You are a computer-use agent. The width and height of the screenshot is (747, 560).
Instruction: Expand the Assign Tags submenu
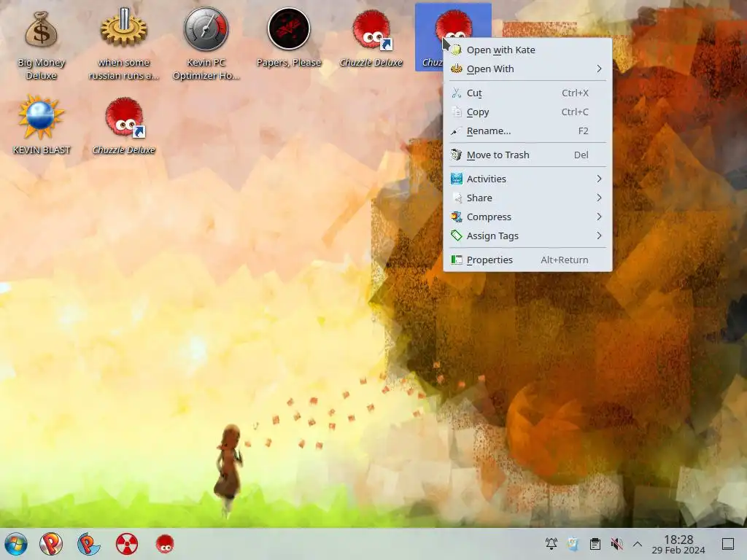527,236
